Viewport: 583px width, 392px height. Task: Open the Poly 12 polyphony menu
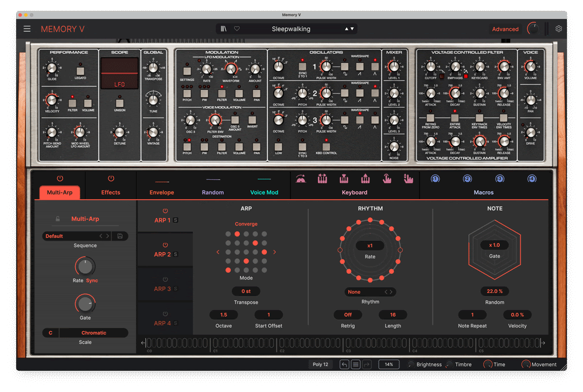click(321, 364)
